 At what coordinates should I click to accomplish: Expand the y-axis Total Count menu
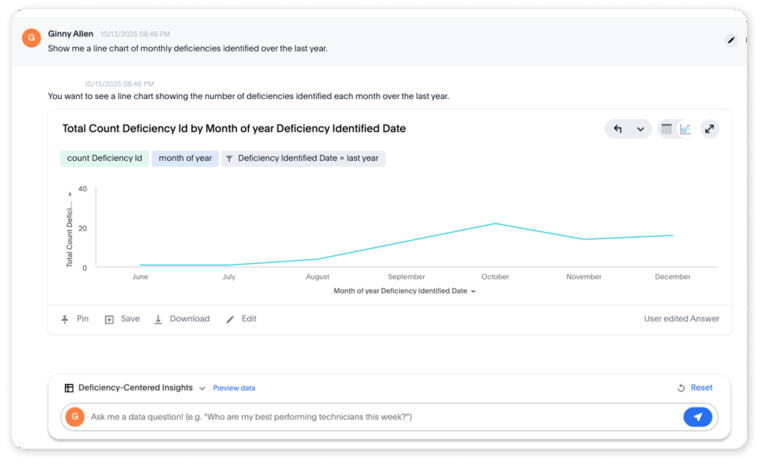(x=70, y=193)
